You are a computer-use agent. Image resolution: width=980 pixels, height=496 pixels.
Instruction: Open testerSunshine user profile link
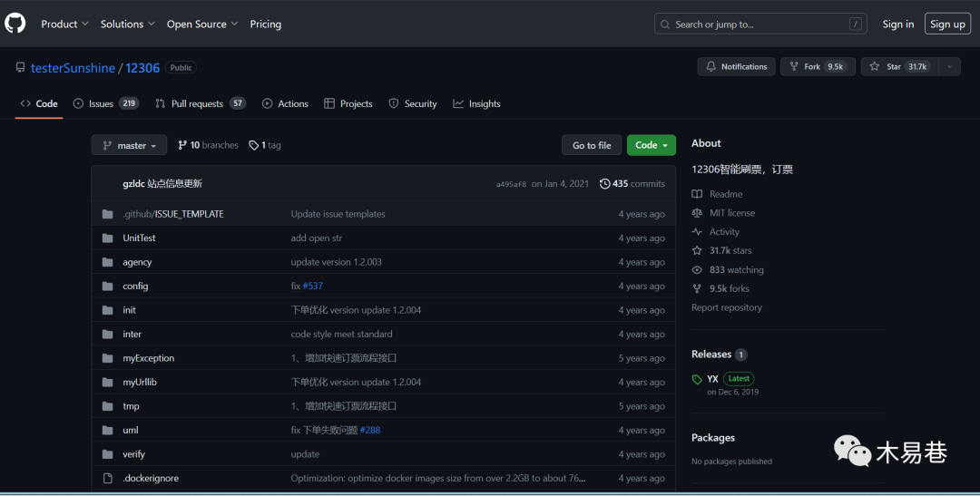73,67
